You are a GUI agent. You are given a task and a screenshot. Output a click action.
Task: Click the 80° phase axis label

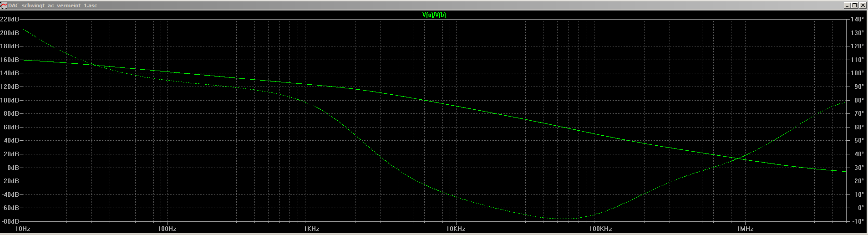pyautogui.click(x=858, y=100)
